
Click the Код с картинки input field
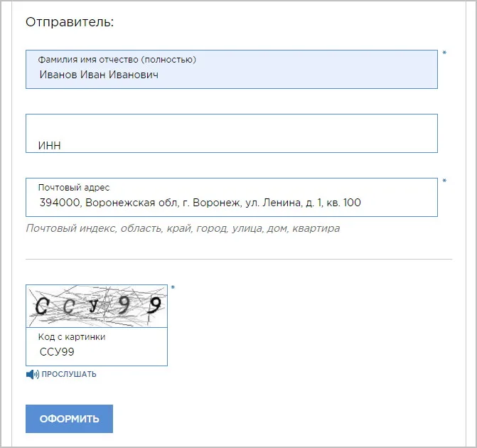(97, 346)
